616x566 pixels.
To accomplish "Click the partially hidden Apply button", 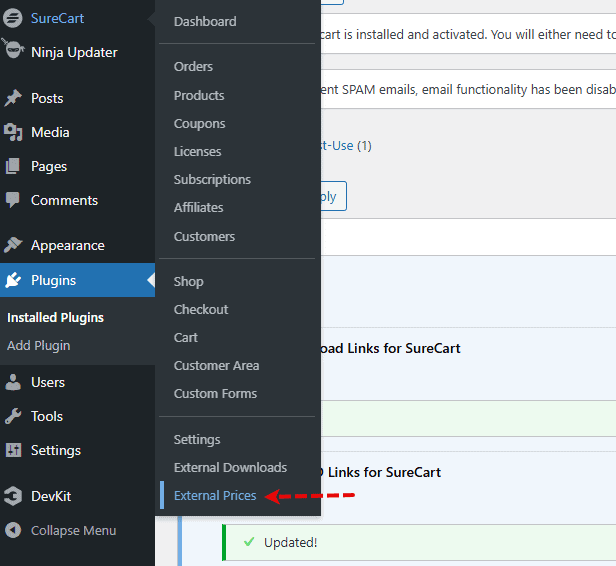I will tap(333, 196).
